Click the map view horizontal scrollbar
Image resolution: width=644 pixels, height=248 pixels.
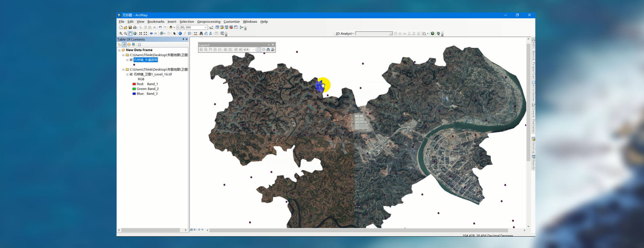coord(358,230)
